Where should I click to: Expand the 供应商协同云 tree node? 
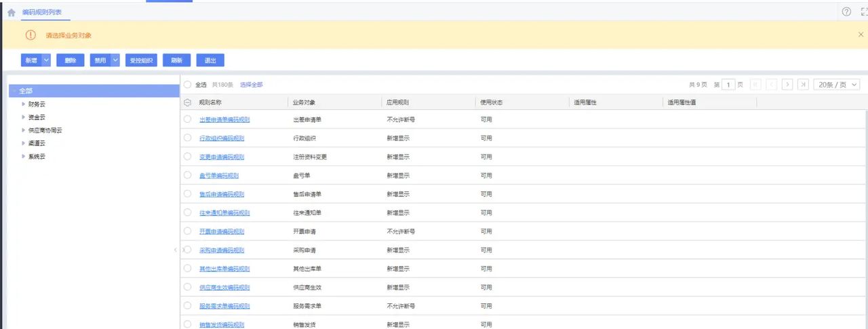coord(24,130)
